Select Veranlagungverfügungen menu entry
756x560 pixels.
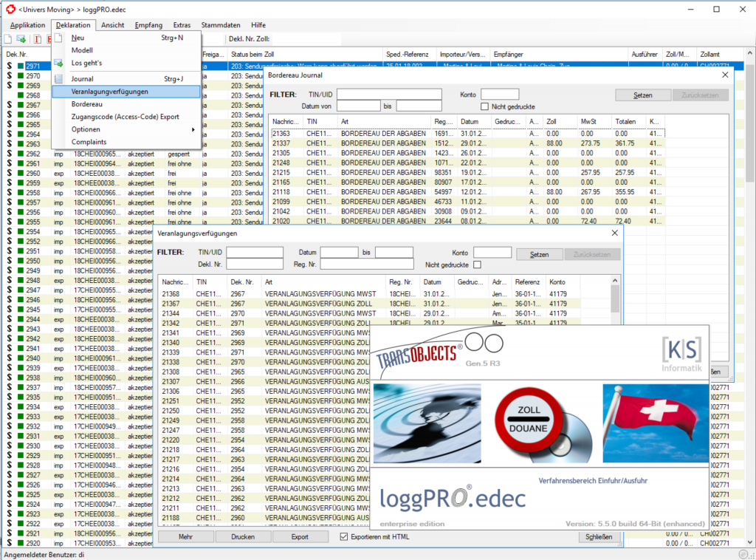pos(126,92)
